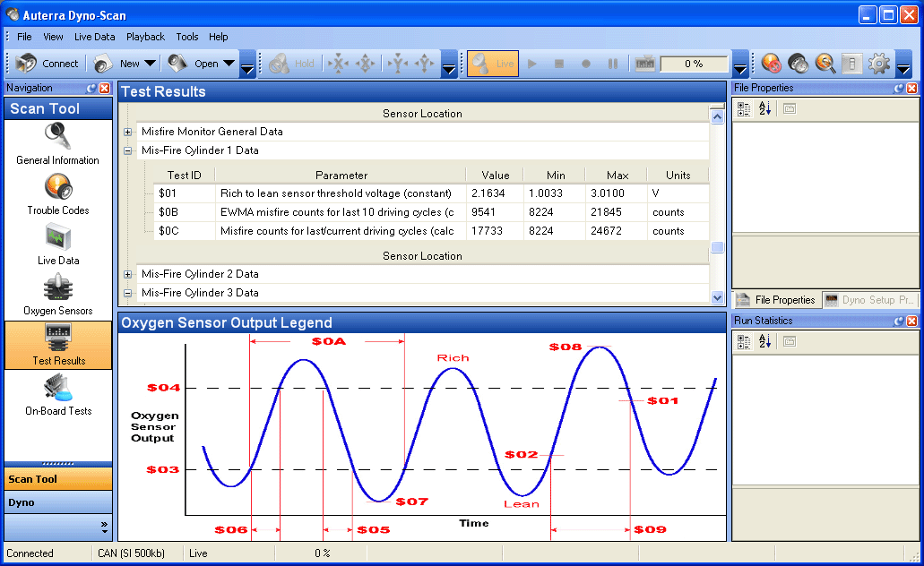Click the grayed info panel toolbar icon
Screen dimensions: 924x566
pyautogui.click(x=851, y=64)
